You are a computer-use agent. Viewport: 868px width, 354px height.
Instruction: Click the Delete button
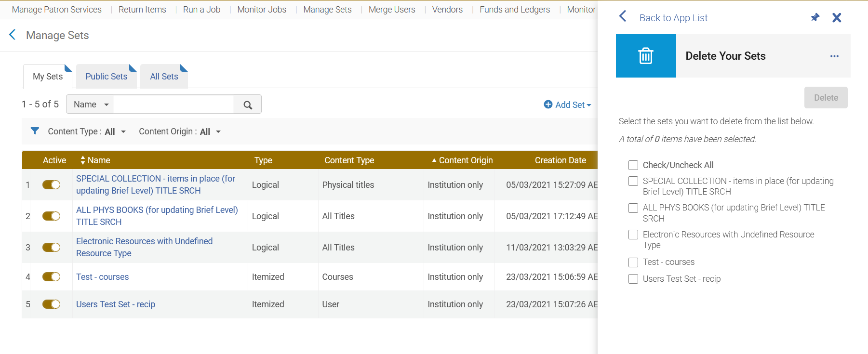point(826,97)
